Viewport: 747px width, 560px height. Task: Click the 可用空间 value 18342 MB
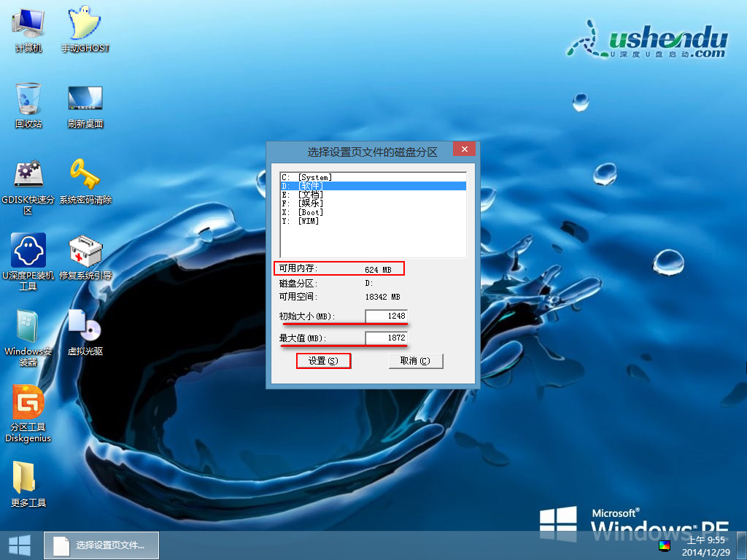tap(382, 297)
